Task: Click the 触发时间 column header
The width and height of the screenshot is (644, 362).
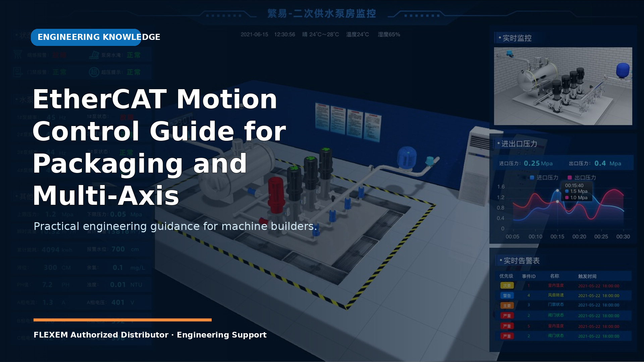Action: [x=587, y=277]
